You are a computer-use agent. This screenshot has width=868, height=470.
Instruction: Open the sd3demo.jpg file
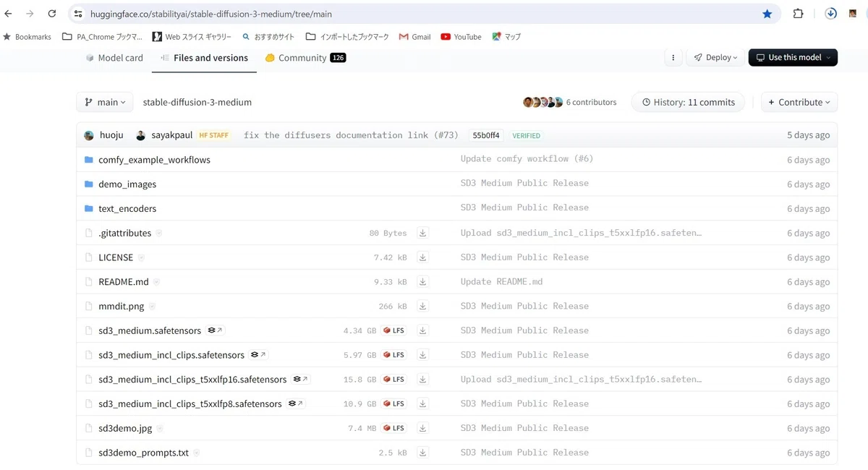tap(125, 428)
